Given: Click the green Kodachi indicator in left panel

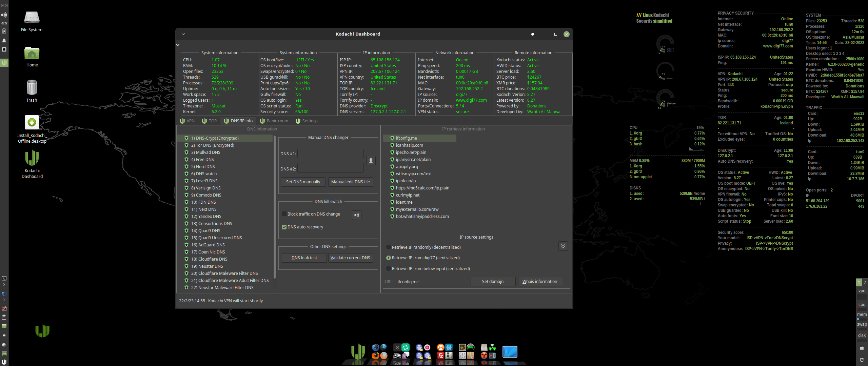Looking at the screenshot, I should click(x=4, y=63).
